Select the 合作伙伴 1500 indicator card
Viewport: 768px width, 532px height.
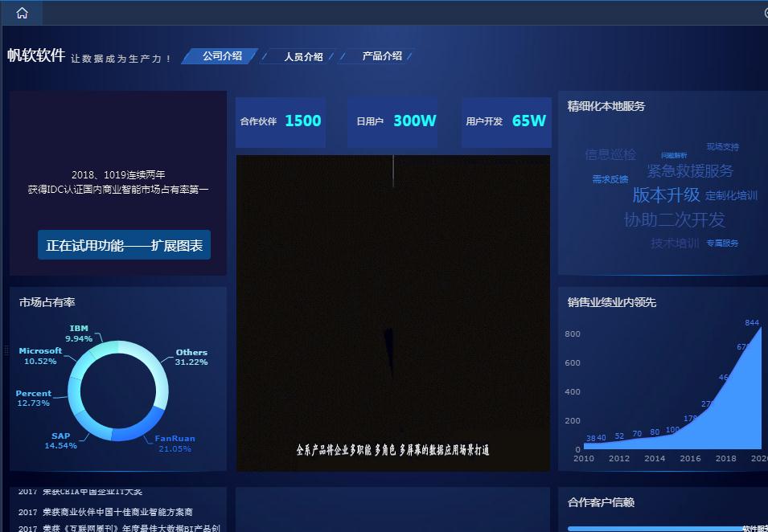pyautogui.click(x=281, y=121)
